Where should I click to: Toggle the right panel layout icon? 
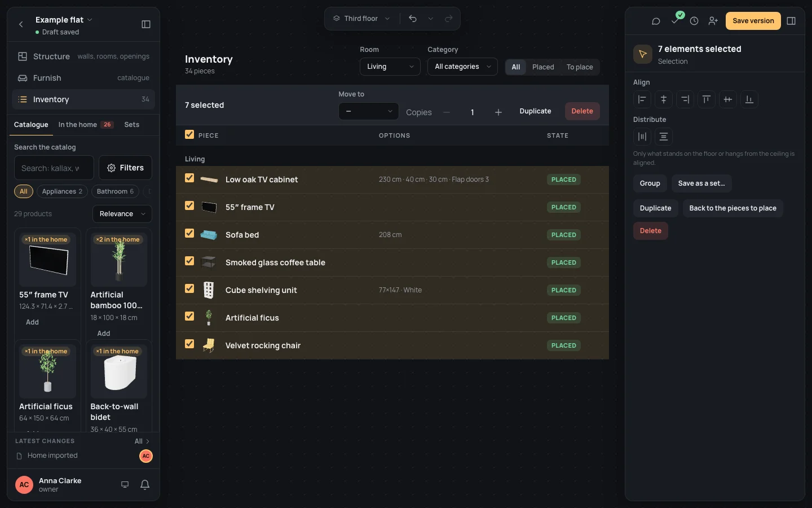[791, 21]
